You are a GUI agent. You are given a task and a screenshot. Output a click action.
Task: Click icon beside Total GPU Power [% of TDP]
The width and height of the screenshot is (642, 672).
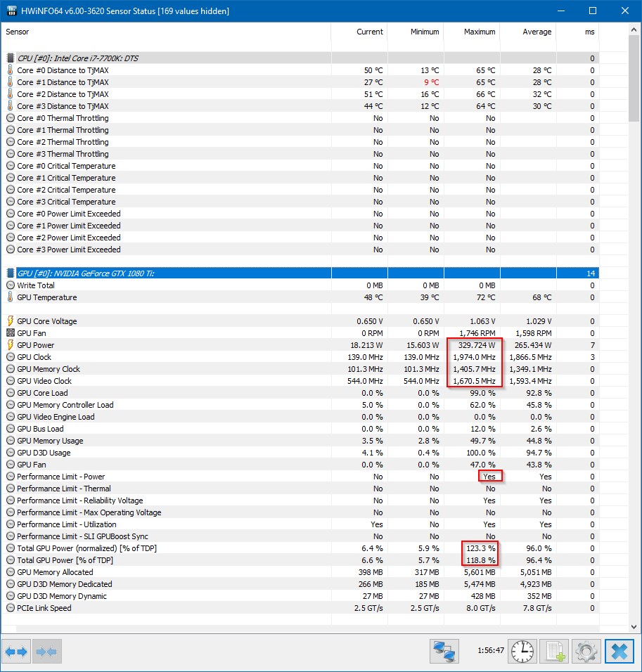pyautogui.click(x=11, y=560)
